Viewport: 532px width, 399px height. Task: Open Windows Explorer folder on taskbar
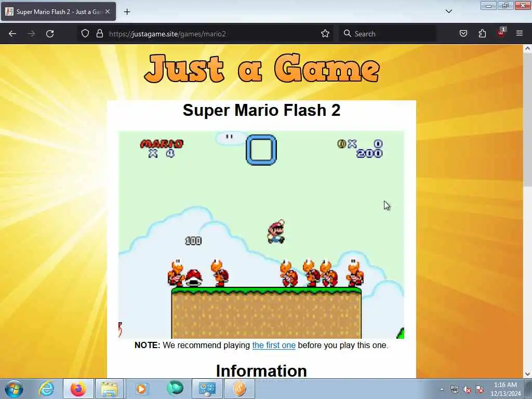pyautogui.click(x=110, y=389)
